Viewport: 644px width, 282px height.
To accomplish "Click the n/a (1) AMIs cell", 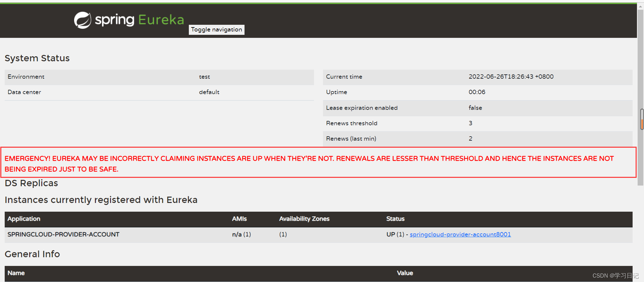I will (x=241, y=234).
